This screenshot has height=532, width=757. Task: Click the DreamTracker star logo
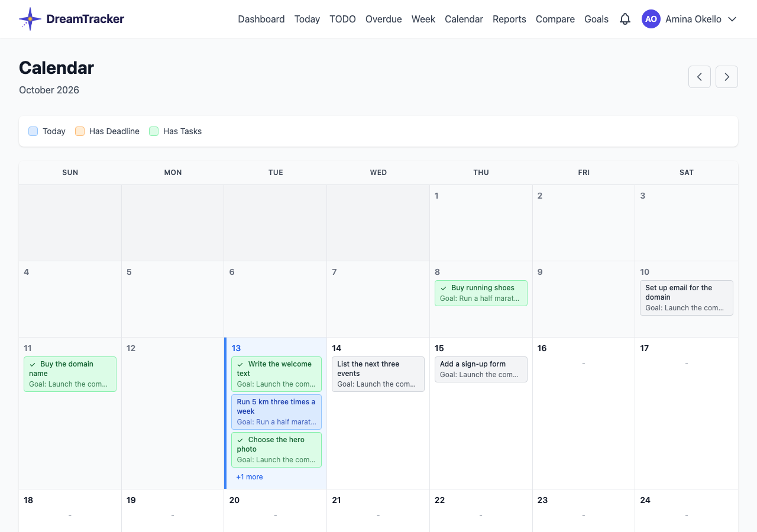pos(30,19)
